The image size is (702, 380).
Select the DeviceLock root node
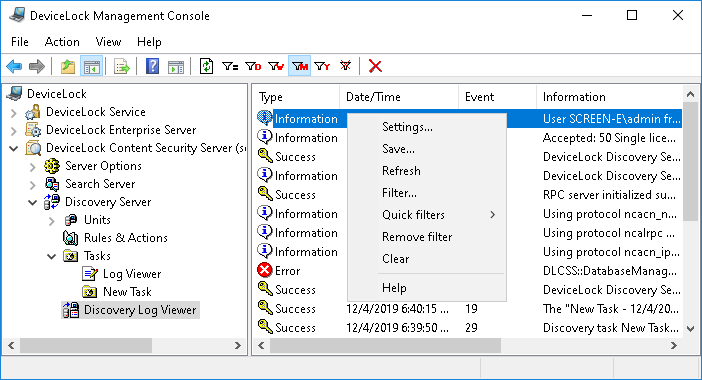(57, 94)
